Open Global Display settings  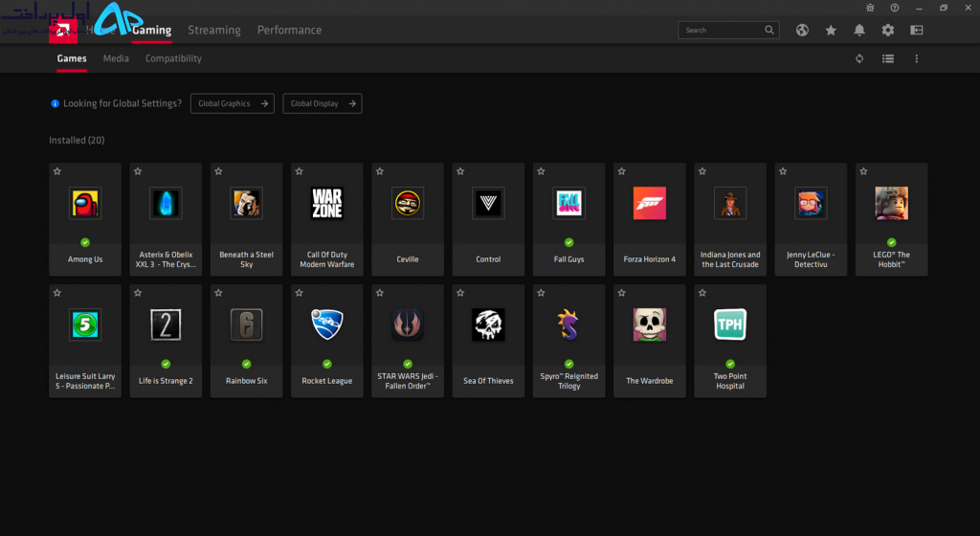coord(323,103)
